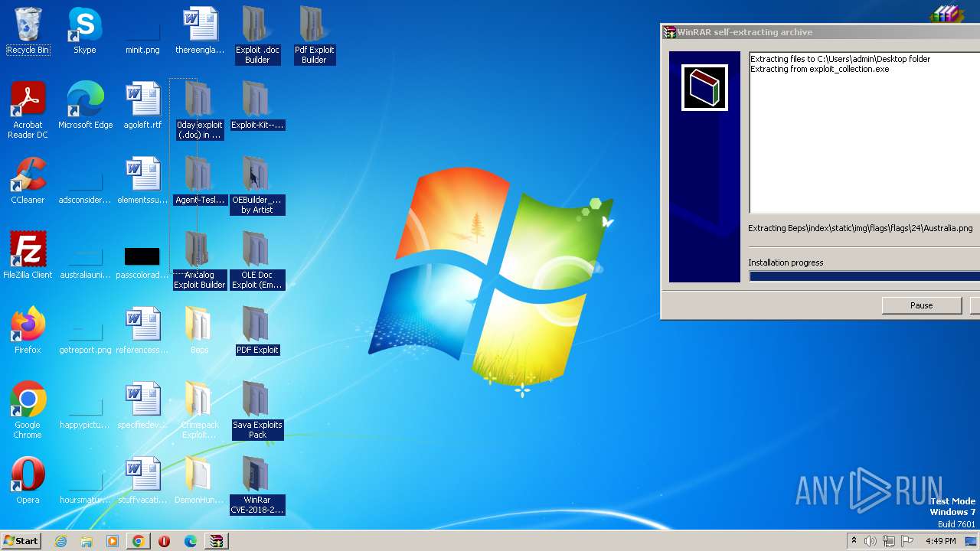Select the 'Exploit .doc Builder' folder
The width and height of the screenshot is (980, 551).
point(257,35)
